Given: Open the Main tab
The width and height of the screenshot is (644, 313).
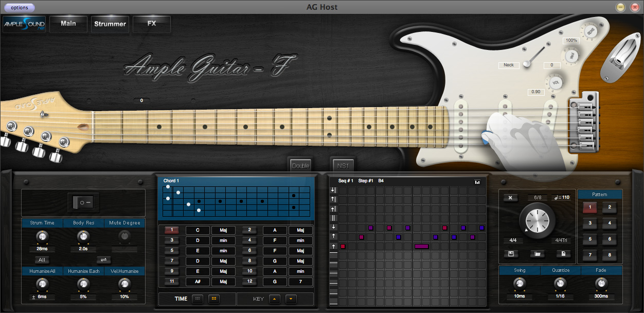Looking at the screenshot, I should click(68, 24).
